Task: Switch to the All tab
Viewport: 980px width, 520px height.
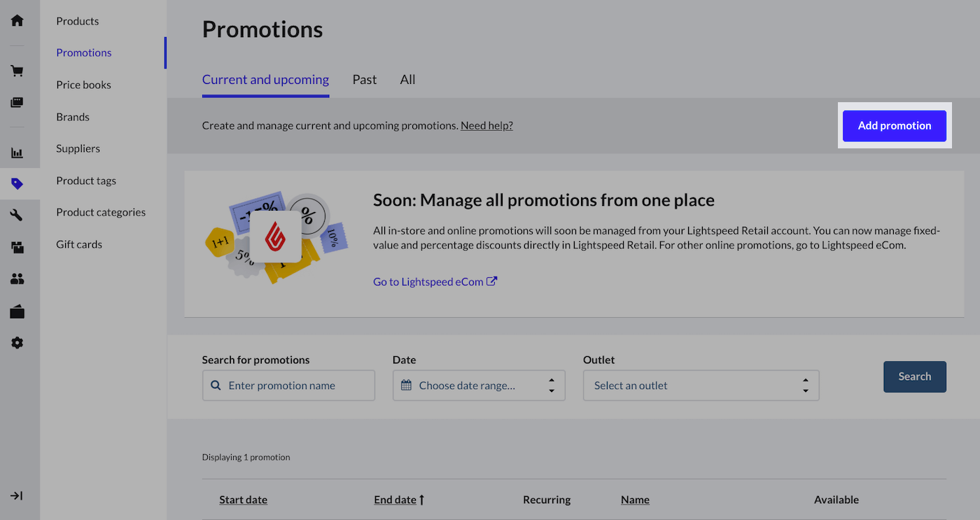Action: click(x=407, y=80)
